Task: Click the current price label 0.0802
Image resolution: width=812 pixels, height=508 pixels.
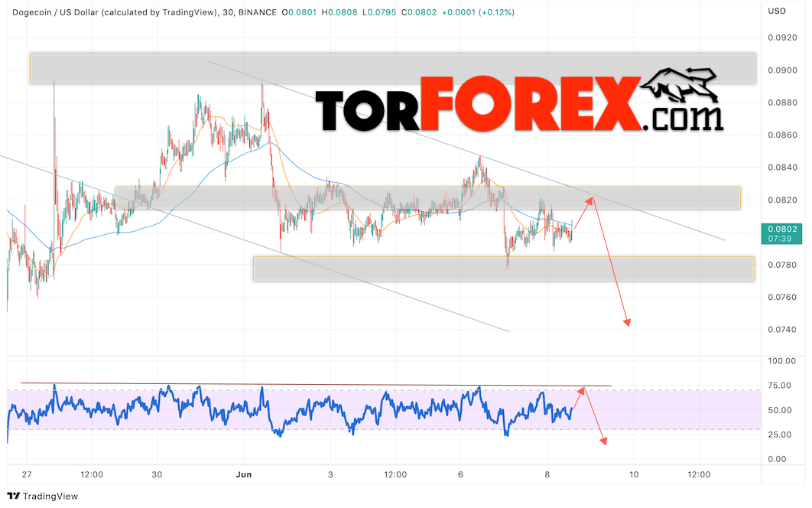Action: click(x=782, y=229)
